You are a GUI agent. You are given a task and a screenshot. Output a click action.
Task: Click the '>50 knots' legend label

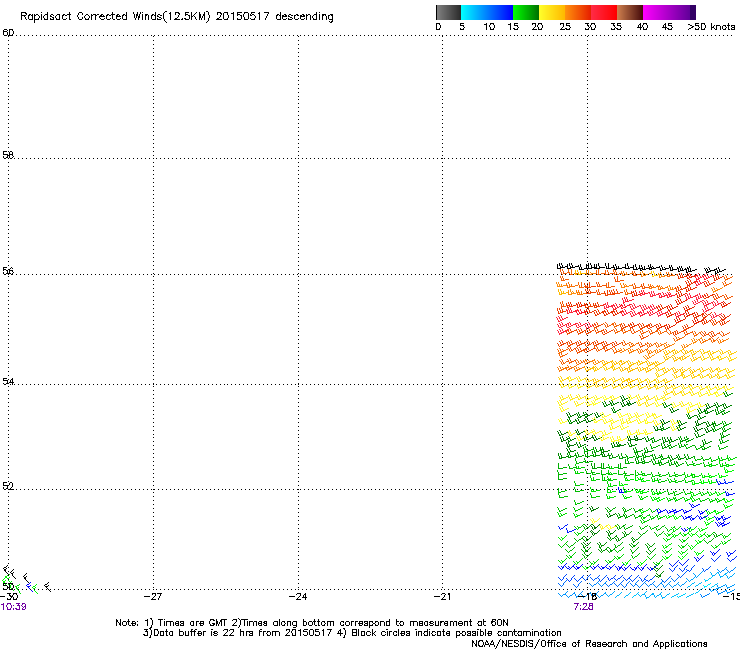tap(711, 27)
